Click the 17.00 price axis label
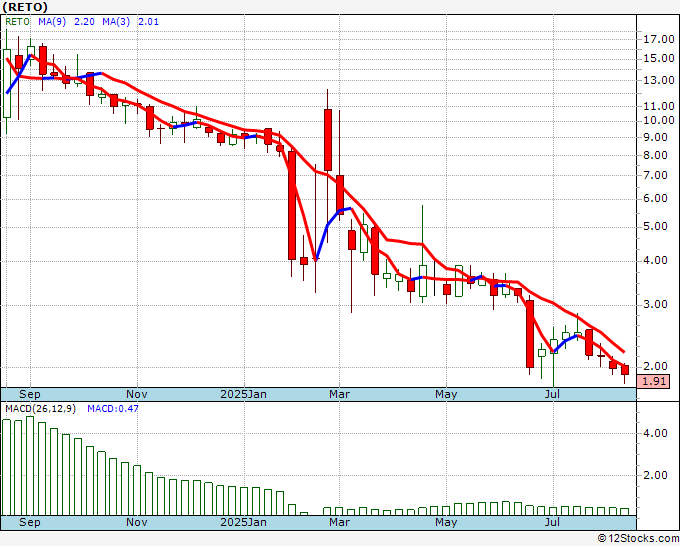 click(x=659, y=39)
